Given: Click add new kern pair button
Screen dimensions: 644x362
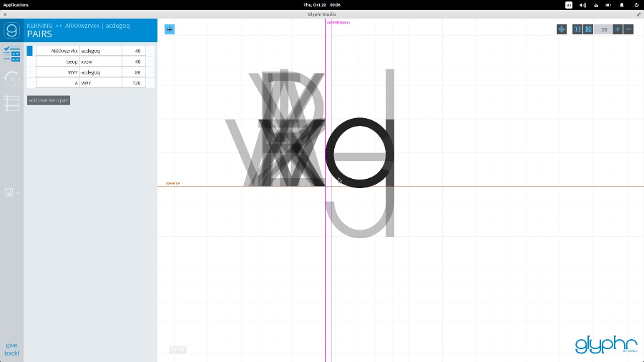Looking at the screenshot, I should point(49,100).
